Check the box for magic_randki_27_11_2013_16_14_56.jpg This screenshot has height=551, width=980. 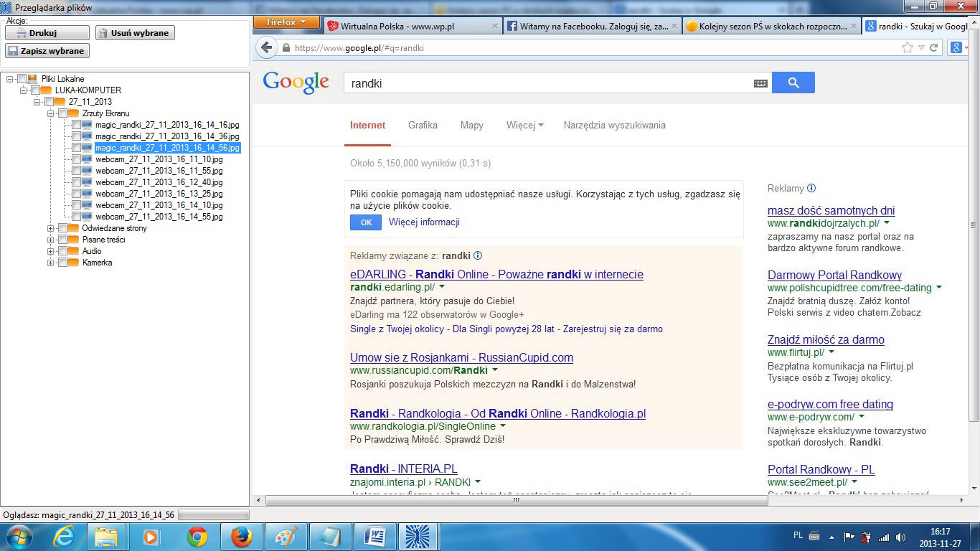pos(76,148)
